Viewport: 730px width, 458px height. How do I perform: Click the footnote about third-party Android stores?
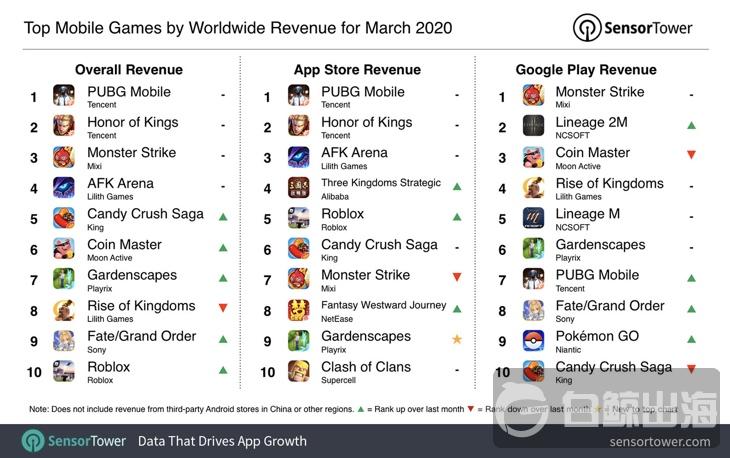(191, 409)
